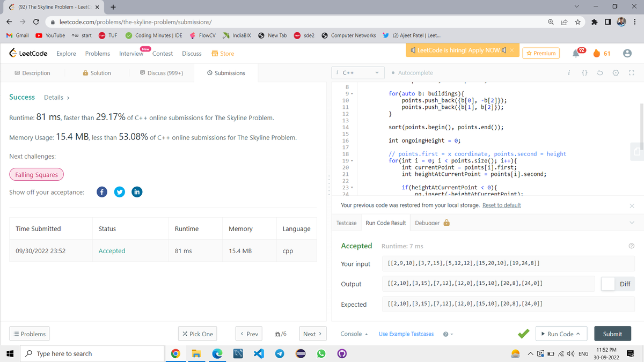Screen dimensions: 644x362
Task: Open the Discuss (999+) tab
Action: coord(161,73)
